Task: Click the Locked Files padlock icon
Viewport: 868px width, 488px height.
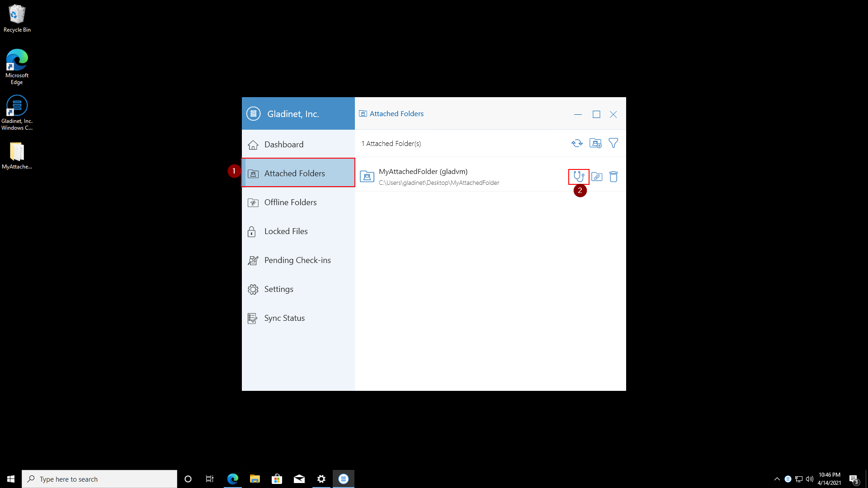Action: point(252,232)
